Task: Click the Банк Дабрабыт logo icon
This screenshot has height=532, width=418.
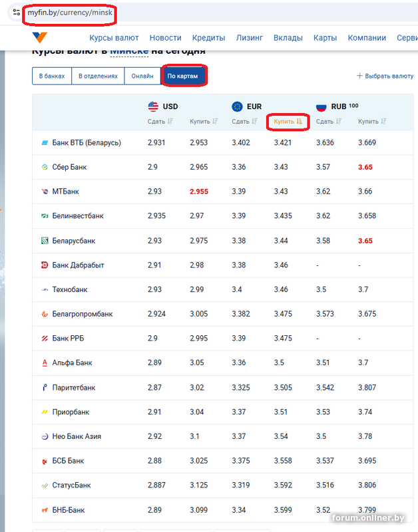Action: [45, 265]
